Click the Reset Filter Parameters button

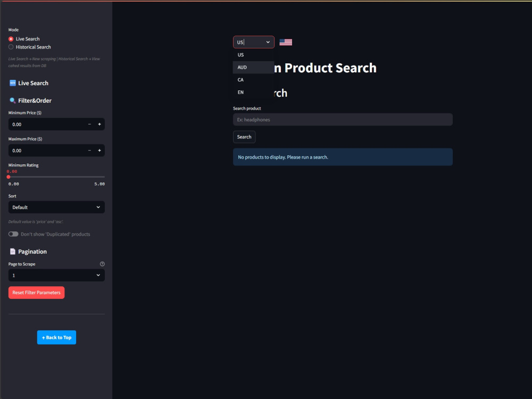(x=37, y=293)
